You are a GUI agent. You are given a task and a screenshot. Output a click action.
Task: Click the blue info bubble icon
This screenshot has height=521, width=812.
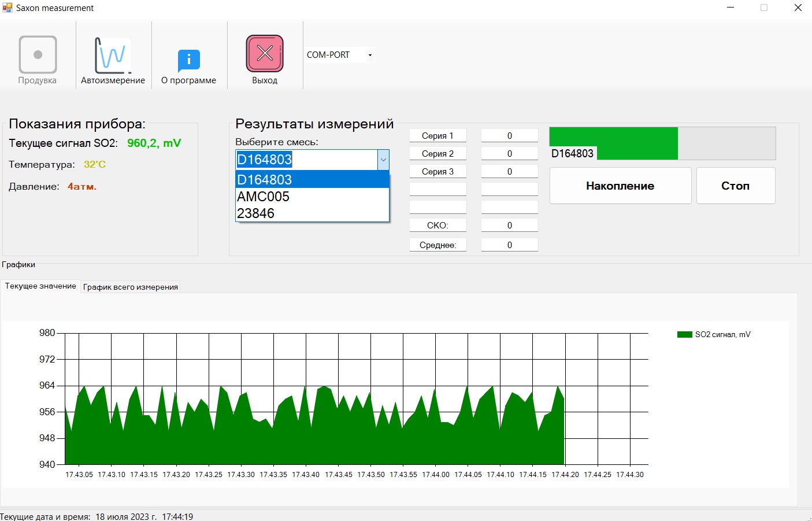[x=188, y=57]
